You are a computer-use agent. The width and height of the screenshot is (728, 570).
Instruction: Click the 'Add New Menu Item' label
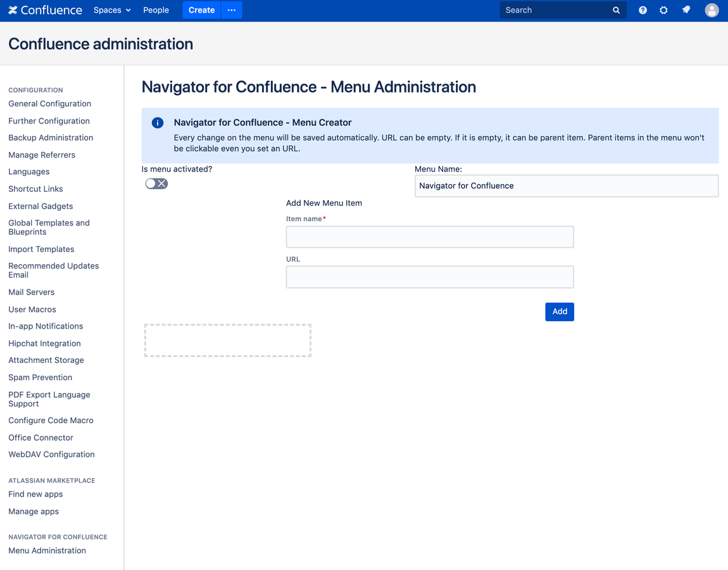[x=324, y=203]
